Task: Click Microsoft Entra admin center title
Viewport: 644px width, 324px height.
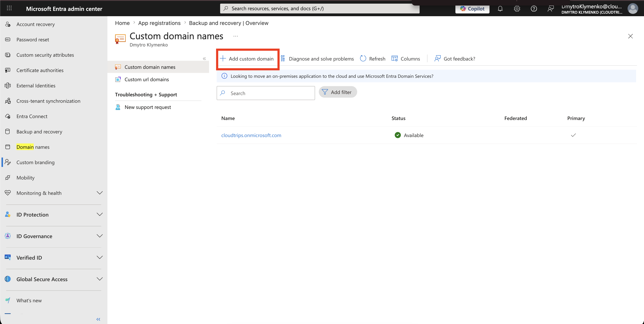Action: [x=64, y=9]
